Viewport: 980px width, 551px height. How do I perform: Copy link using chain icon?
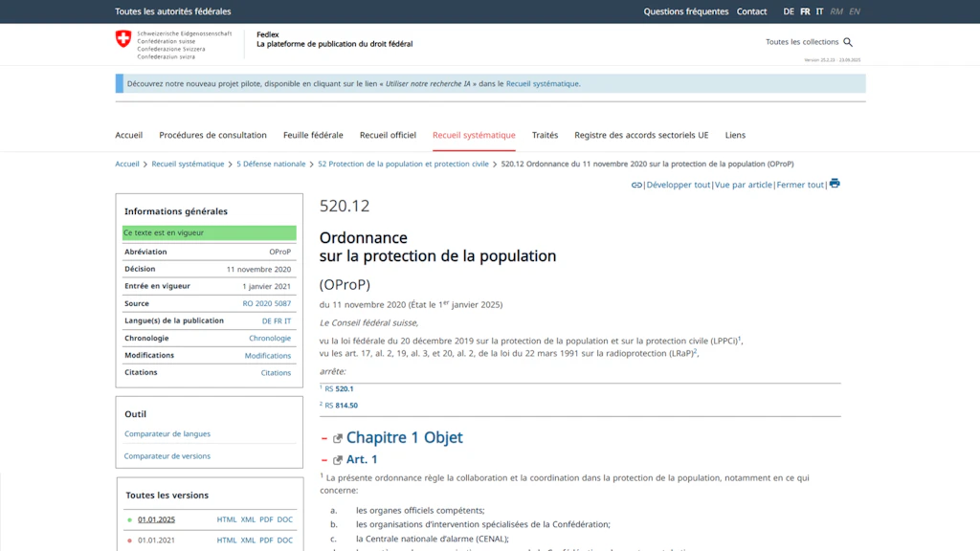point(636,185)
